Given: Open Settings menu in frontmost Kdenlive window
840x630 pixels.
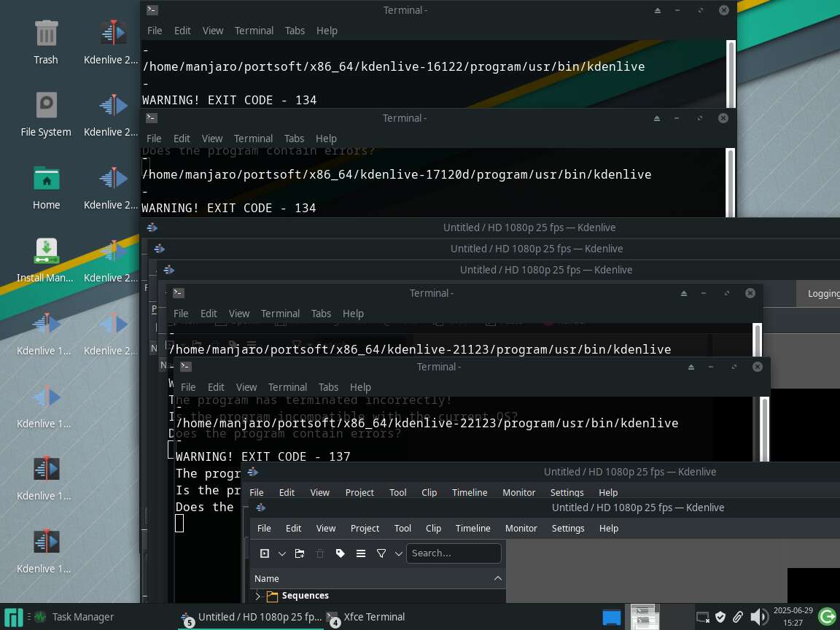Looking at the screenshot, I should tap(568, 528).
